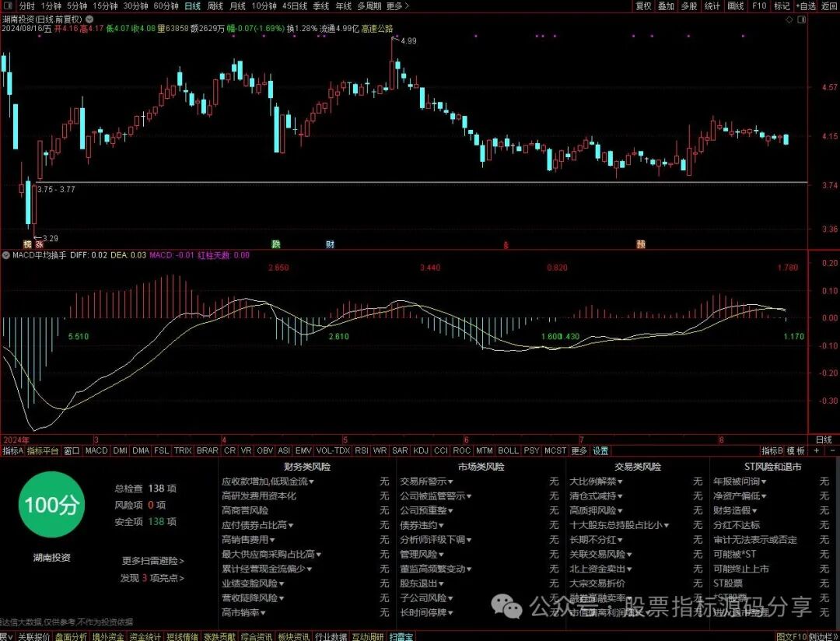Open the 扫雷宝 bottom tab
Image resolution: width=840 pixels, height=641 pixels.
[x=401, y=636]
